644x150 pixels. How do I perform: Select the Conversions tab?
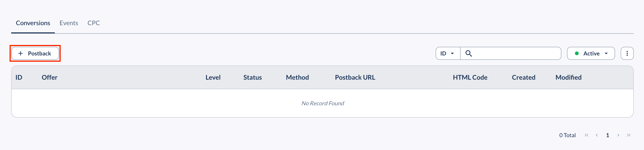[33, 23]
